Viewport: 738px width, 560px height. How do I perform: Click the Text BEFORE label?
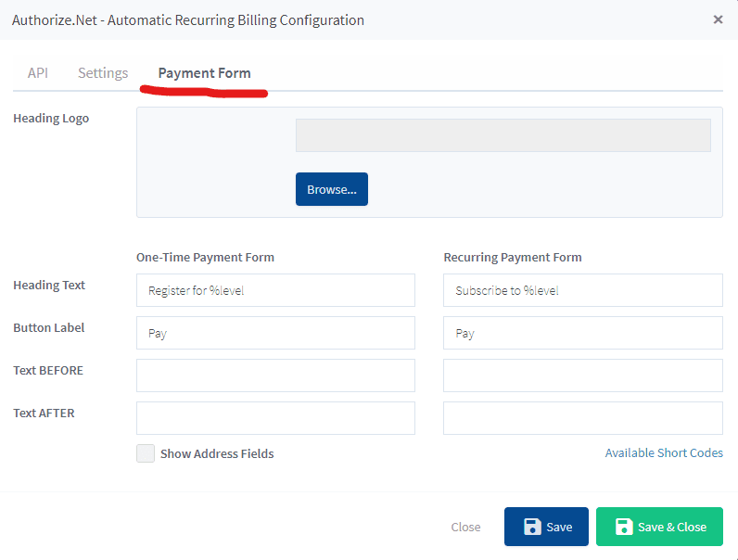click(x=48, y=371)
